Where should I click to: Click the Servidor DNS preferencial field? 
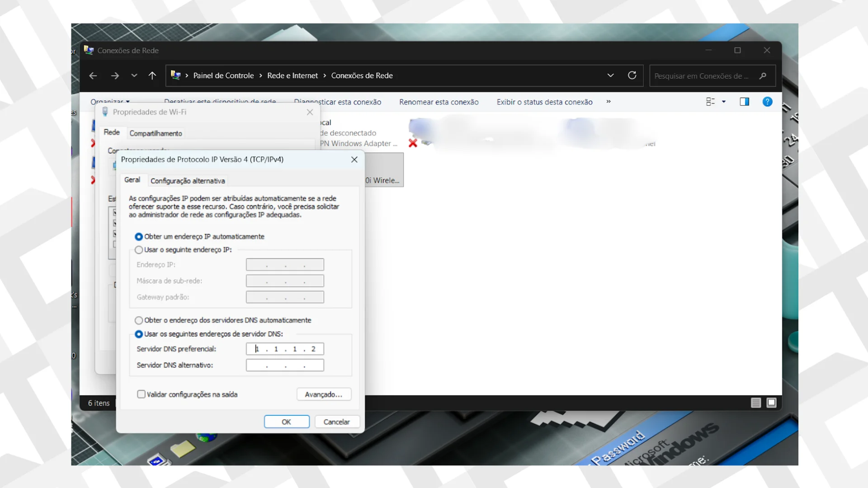(x=285, y=349)
